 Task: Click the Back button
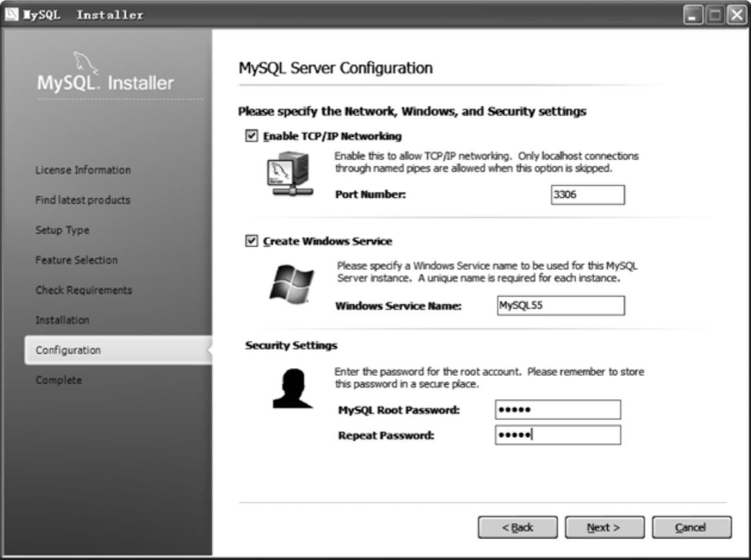tap(517, 527)
